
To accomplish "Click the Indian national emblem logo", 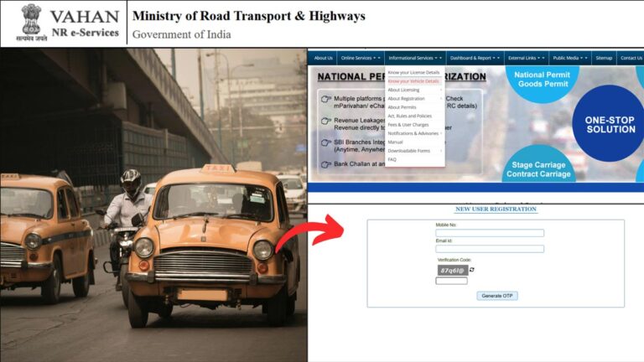I will (32, 21).
